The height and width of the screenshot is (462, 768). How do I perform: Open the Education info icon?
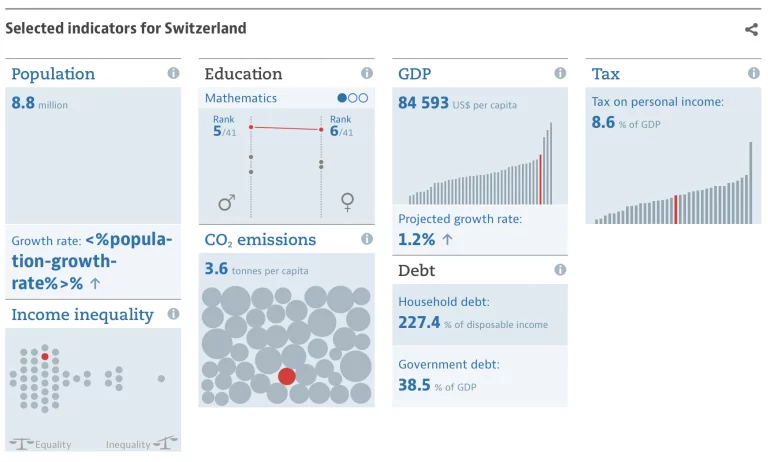[x=367, y=74]
